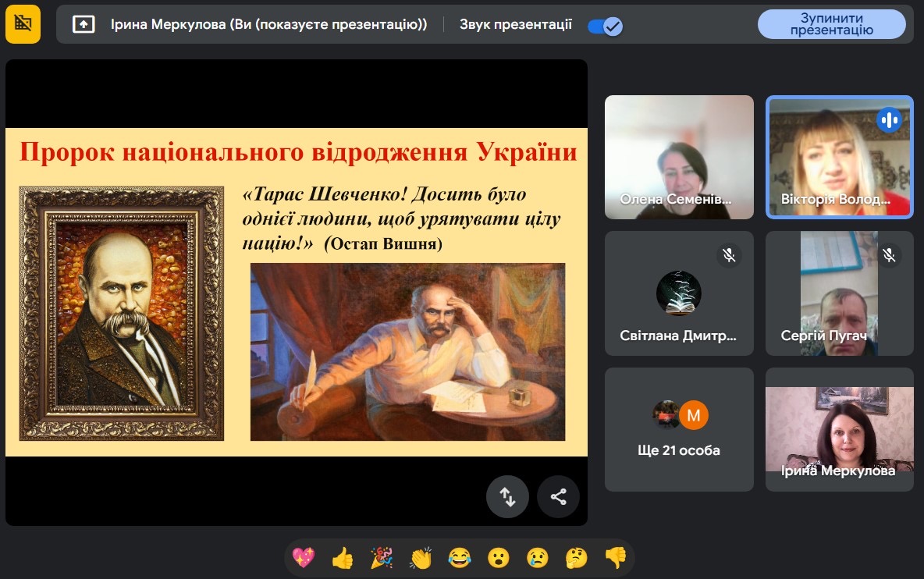Click the Звук презентації label
The width and height of the screenshot is (924, 579).
click(516, 24)
